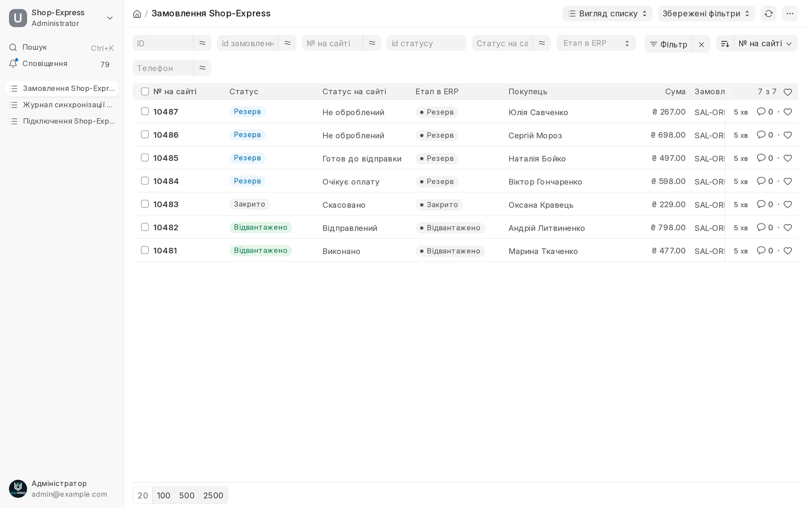Set page size to 100
The width and height of the screenshot is (812, 508).
[163, 495]
